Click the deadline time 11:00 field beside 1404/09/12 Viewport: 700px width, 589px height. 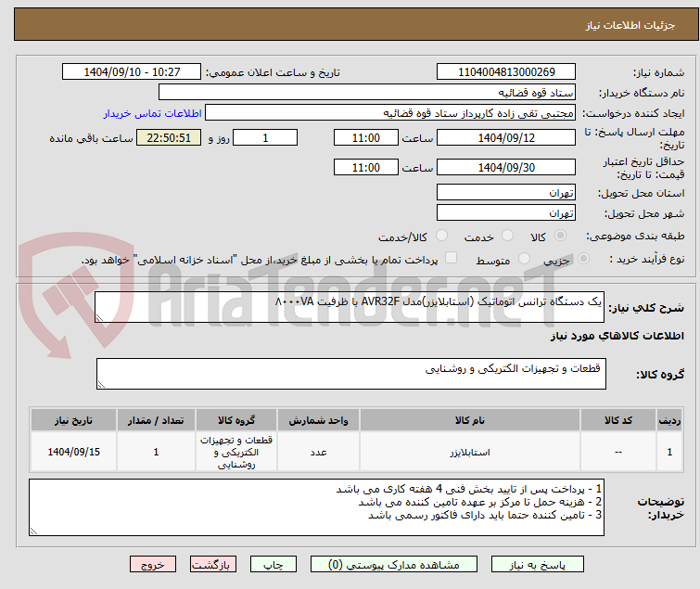(x=366, y=137)
